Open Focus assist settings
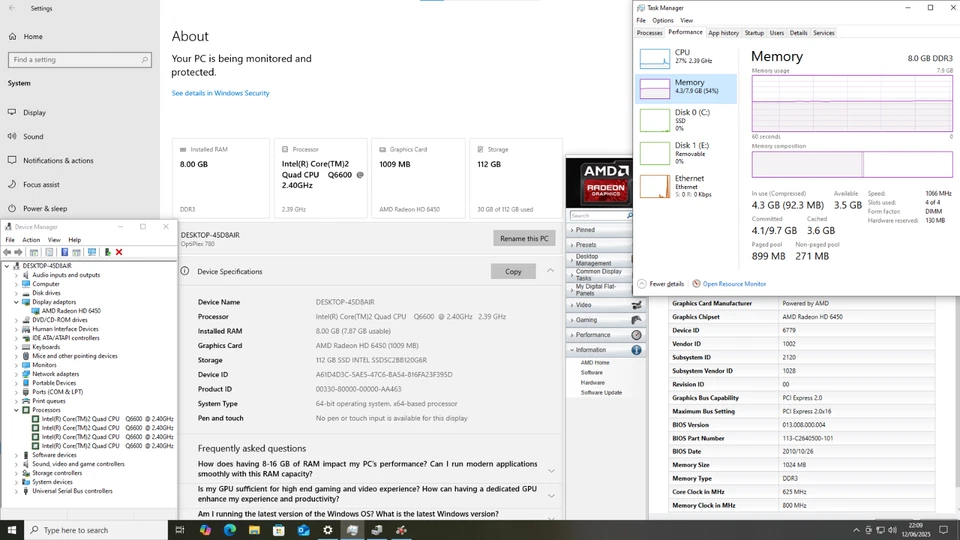Screen dimensions: 960x540 41,184
